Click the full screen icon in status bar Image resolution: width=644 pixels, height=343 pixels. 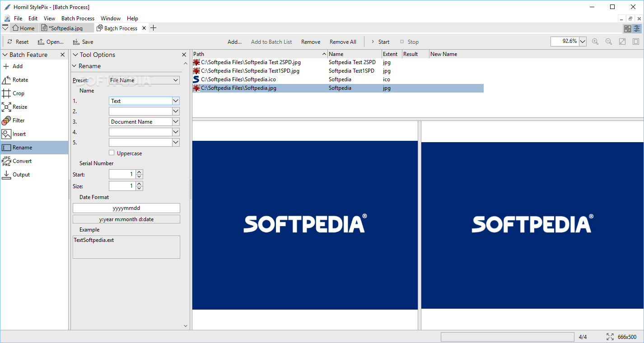(x=610, y=337)
